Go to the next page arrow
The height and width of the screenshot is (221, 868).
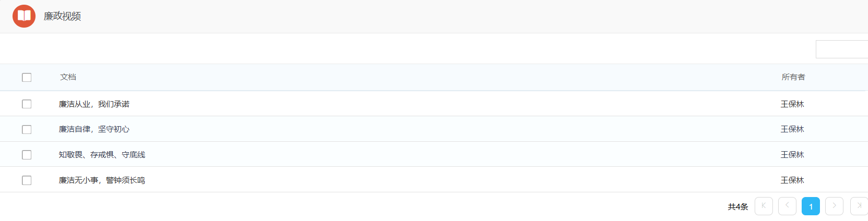(834, 206)
